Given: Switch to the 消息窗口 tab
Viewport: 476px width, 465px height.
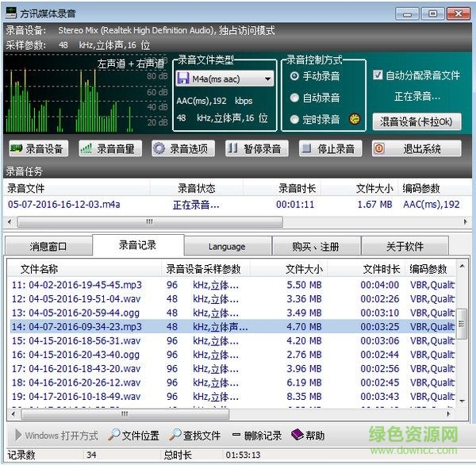Looking at the screenshot, I should pos(48,246).
